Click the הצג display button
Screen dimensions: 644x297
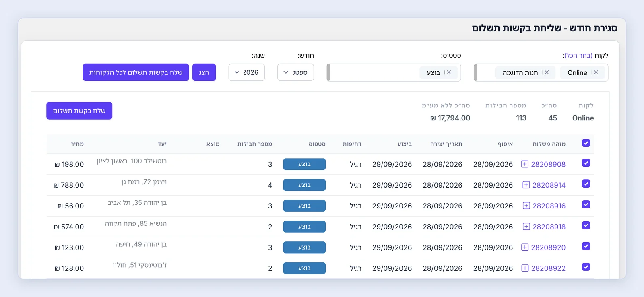point(204,72)
